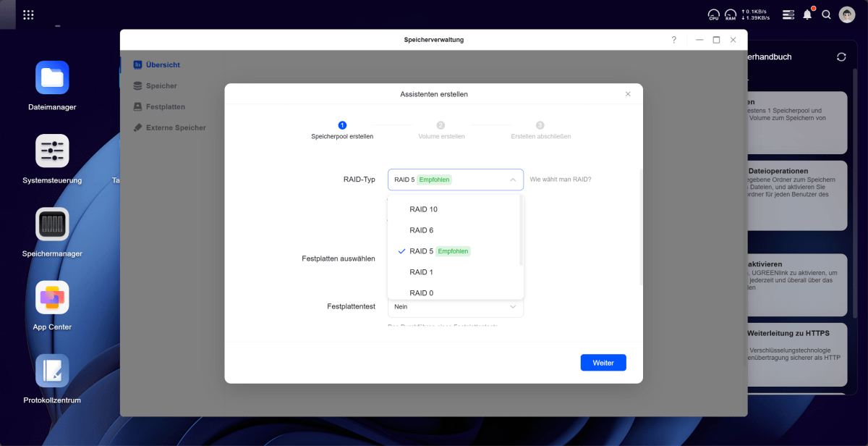Screen dimensions: 868x446
Task: Open the search magnifier in top bar
Action: click(x=826, y=14)
